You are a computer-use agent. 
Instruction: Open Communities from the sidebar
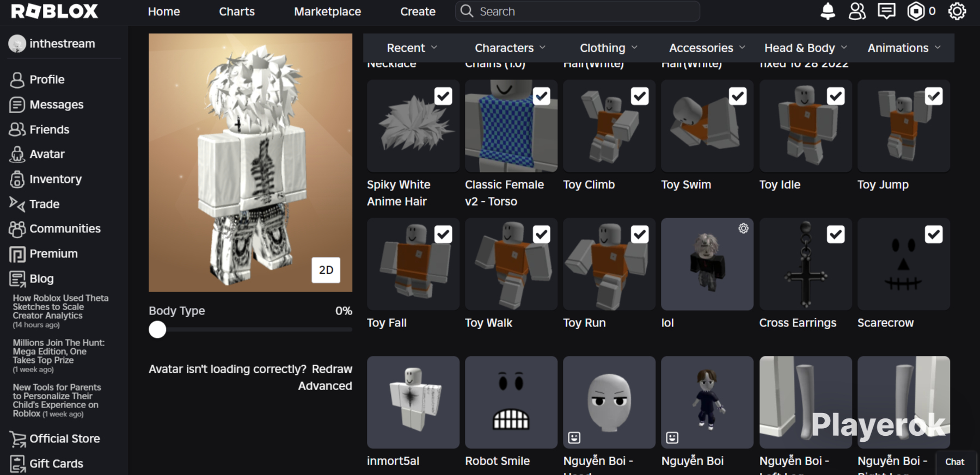click(x=65, y=229)
